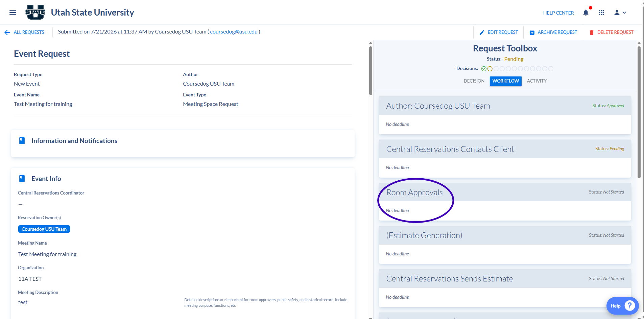Click the Request Toolbox heading
The width and height of the screenshot is (644, 319).
pos(505,48)
